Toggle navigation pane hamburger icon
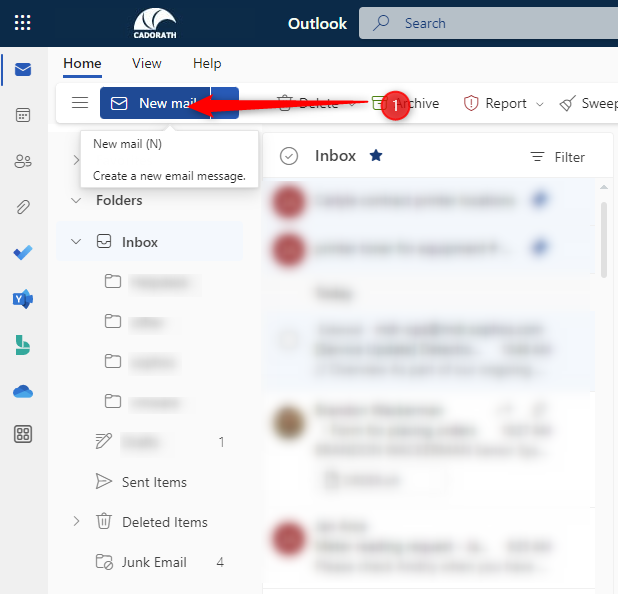Image resolution: width=618 pixels, height=594 pixels. [x=80, y=103]
